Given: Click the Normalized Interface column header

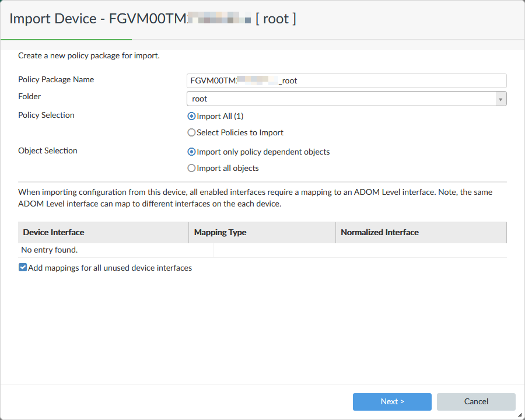Looking at the screenshot, I should point(380,232).
